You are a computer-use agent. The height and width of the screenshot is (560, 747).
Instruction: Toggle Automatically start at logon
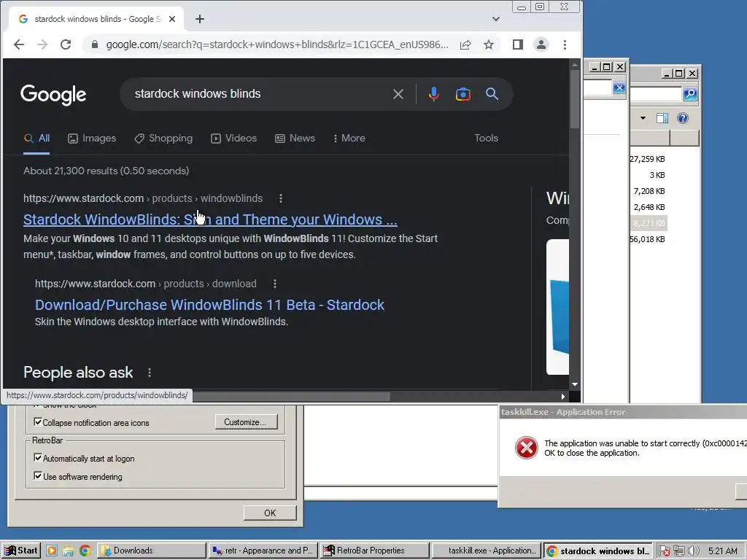click(x=38, y=458)
